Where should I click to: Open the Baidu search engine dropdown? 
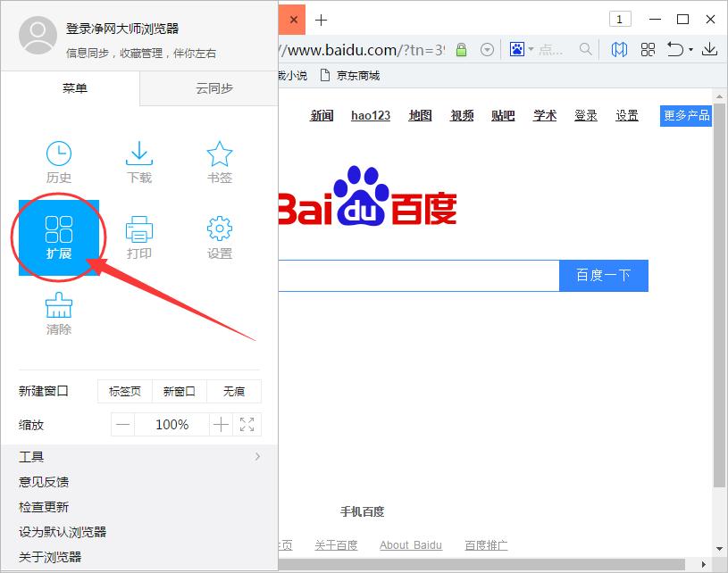click(522, 49)
